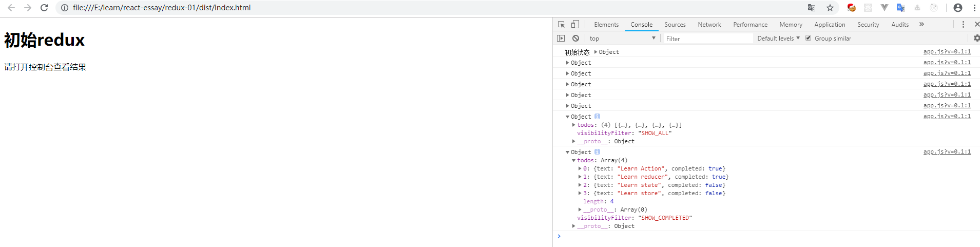Focus the console Filter field
The height and width of the screenshot is (247, 980).
[707, 39]
